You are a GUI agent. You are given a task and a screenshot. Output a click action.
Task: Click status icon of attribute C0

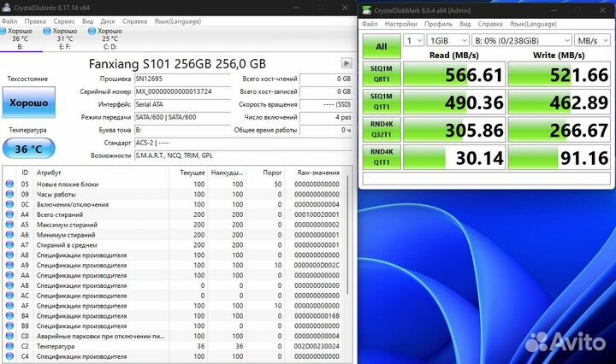(9, 336)
